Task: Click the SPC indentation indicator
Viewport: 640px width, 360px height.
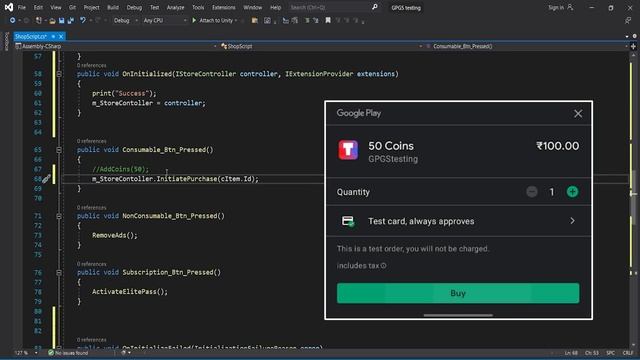Action: 610,353
